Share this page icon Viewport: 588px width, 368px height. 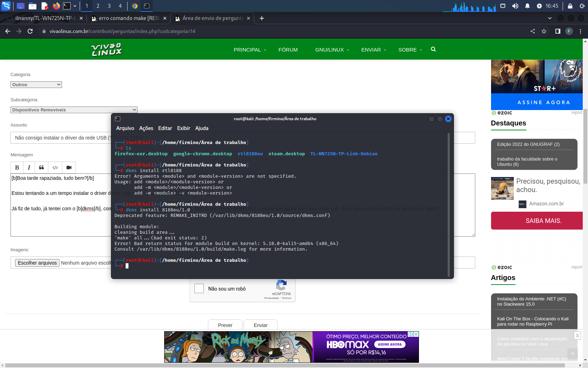[533, 31]
